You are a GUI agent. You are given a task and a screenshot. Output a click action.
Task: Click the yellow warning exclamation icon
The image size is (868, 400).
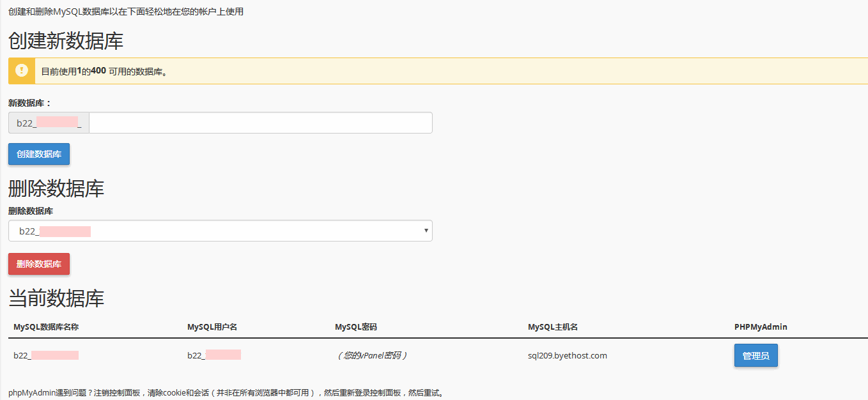point(22,71)
